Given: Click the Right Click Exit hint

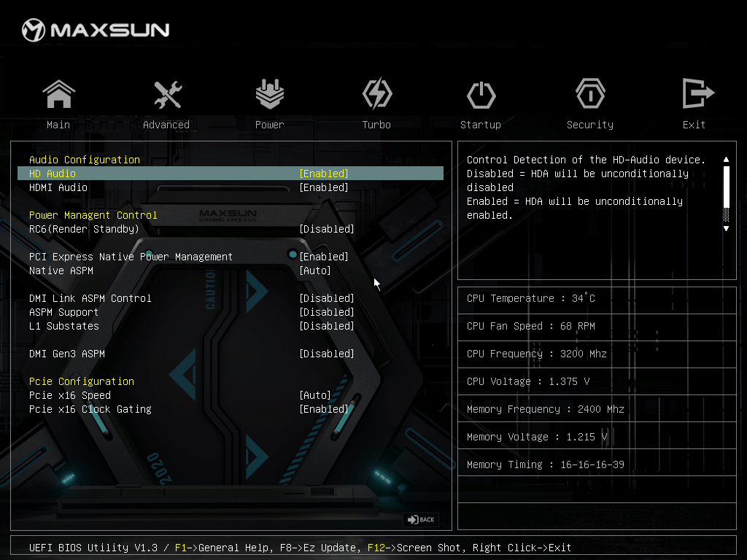Looking at the screenshot, I should point(522,548).
